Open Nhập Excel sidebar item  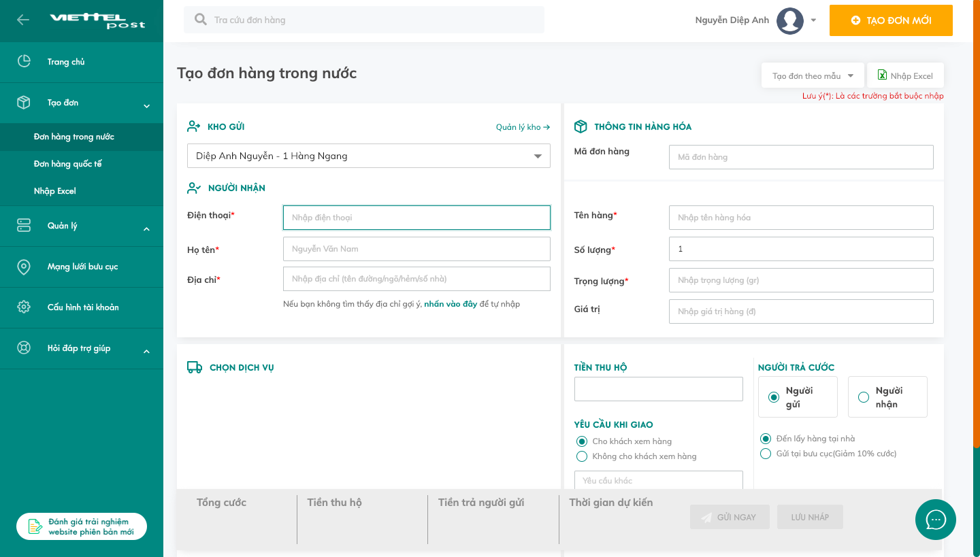(x=82, y=191)
